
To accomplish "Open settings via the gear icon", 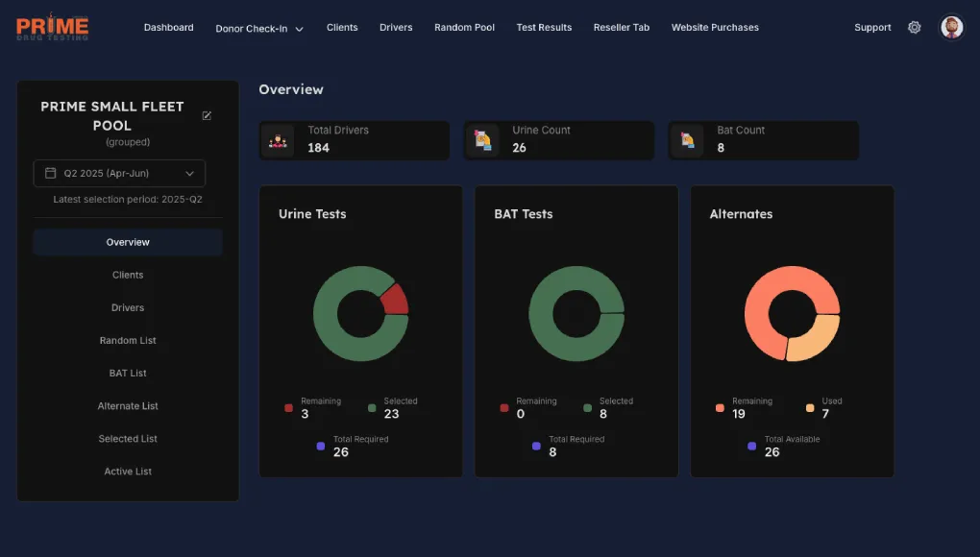I will (x=915, y=28).
